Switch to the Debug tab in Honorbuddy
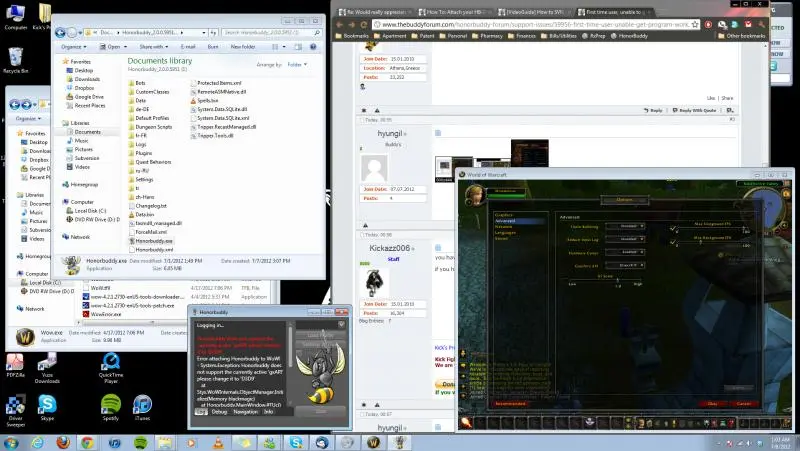Screen dimensions: 800x451 coord(219,412)
